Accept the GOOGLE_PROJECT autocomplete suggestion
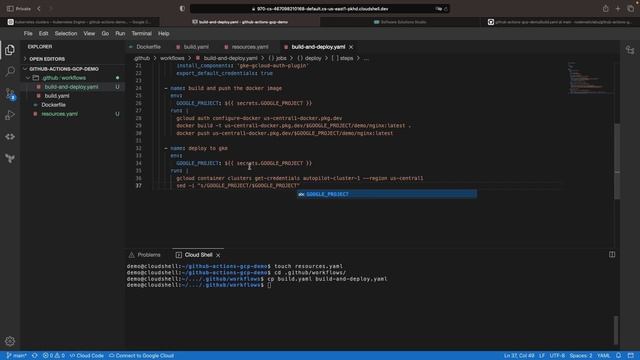The height and width of the screenshot is (360, 640). click(x=387, y=194)
